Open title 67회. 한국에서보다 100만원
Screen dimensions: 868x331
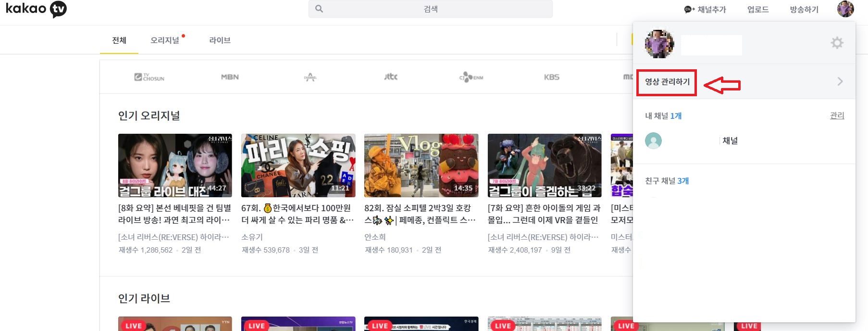pos(298,214)
